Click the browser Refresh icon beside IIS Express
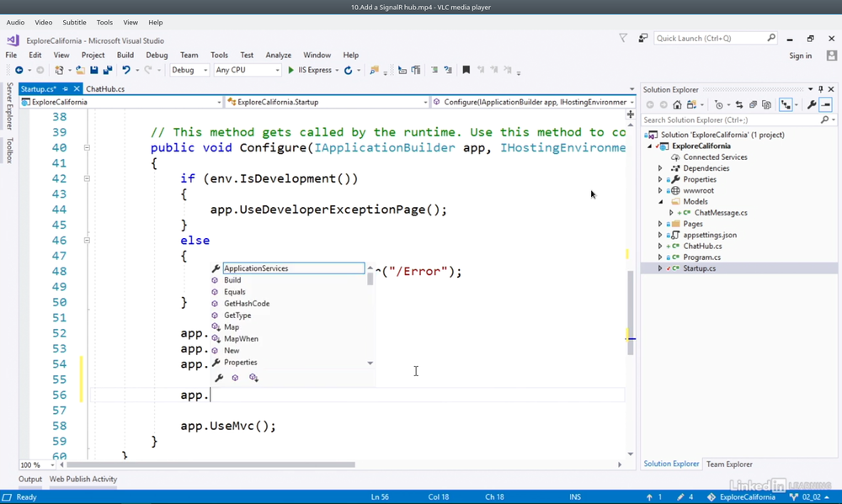 [x=348, y=71]
